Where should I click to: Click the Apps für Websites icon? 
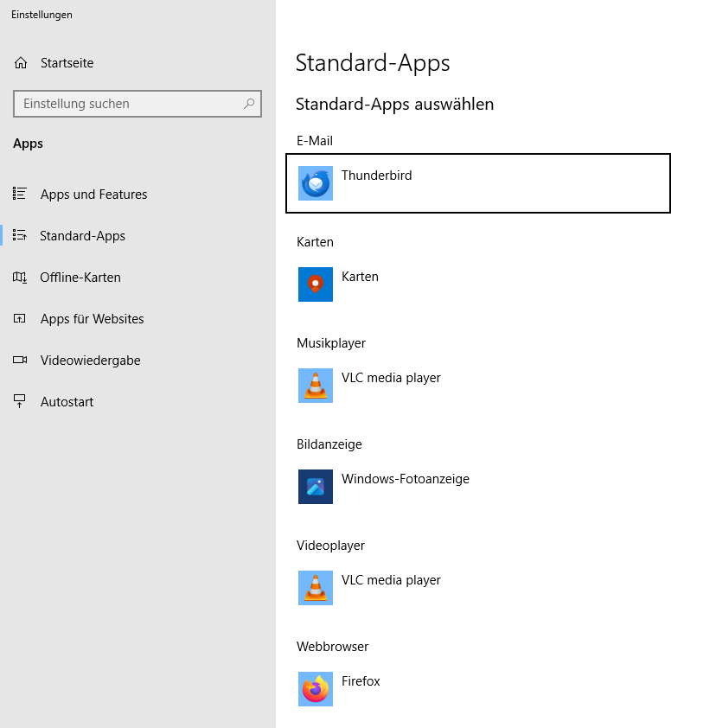point(20,318)
